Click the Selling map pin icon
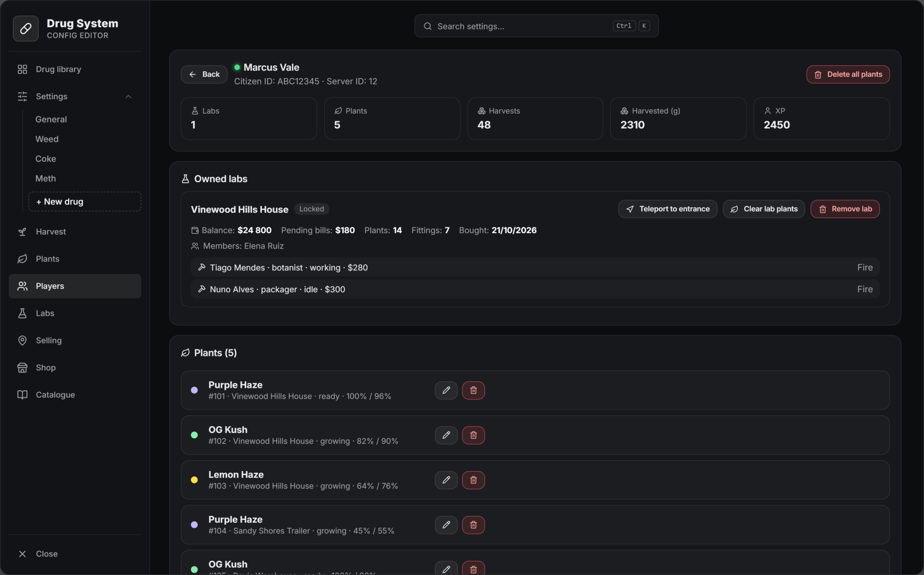The width and height of the screenshot is (924, 575). point(22,340)
